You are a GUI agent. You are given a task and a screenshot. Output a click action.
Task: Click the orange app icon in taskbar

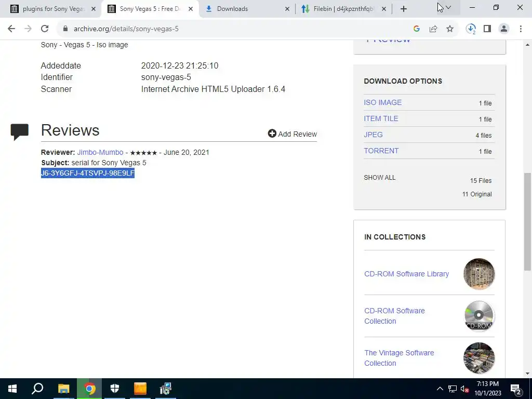(140, 389)
